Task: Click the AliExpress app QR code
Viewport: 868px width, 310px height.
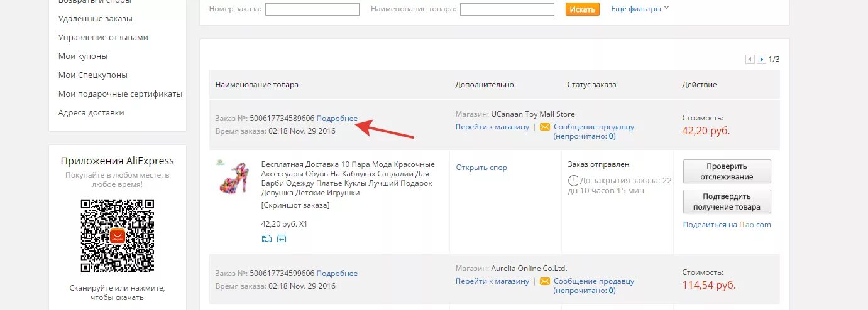Action: coord(118,235)
